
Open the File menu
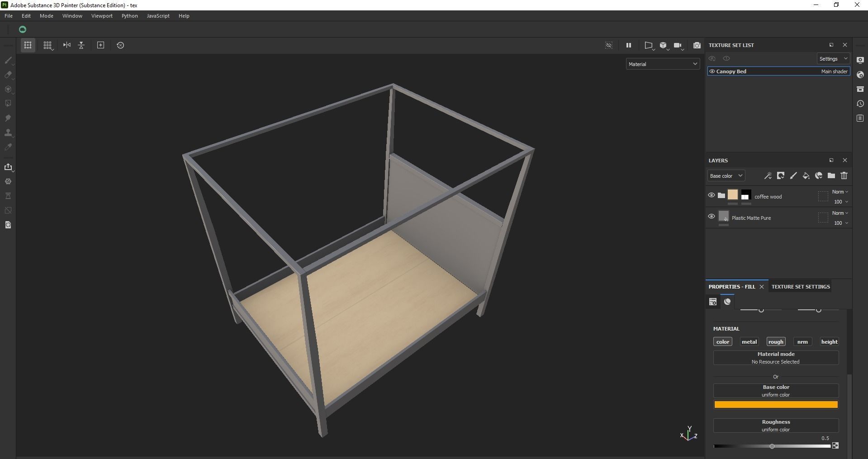click(x=9, y=16)
